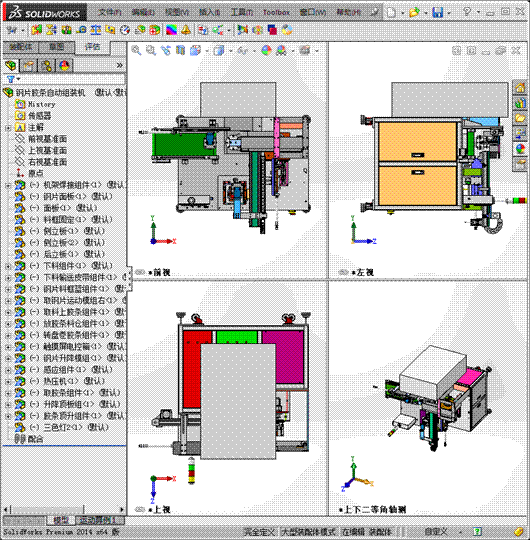
Task: Open the 插入 menu
Action: tap(209, 12)
